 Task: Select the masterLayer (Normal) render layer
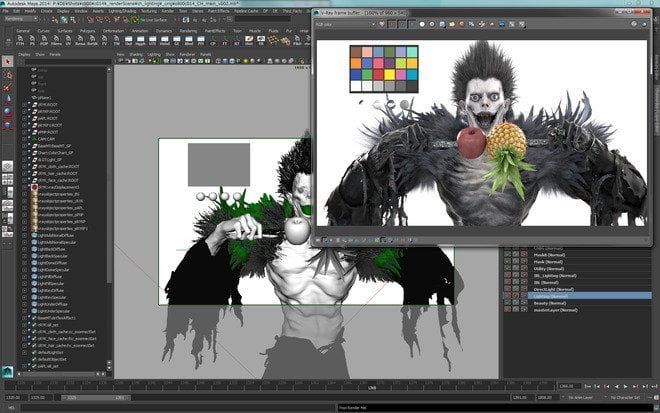(556, 310)
